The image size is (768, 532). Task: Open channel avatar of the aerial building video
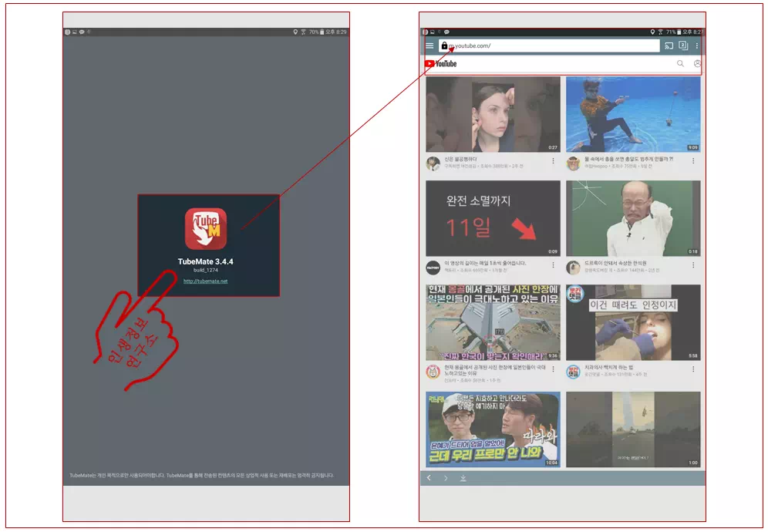click(x=433, y=372)
